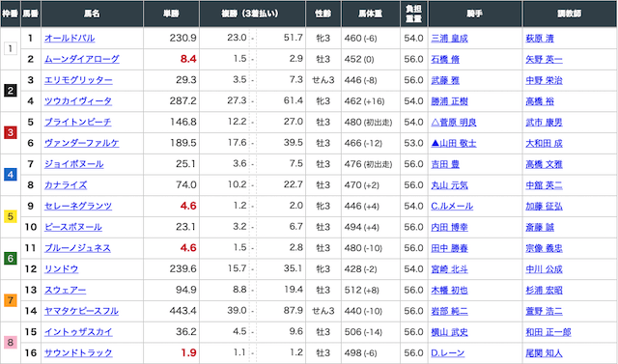Open horse ジョイボヌール page
The height and width of the screenshot is (364, 618).
(x=73, y=164)
